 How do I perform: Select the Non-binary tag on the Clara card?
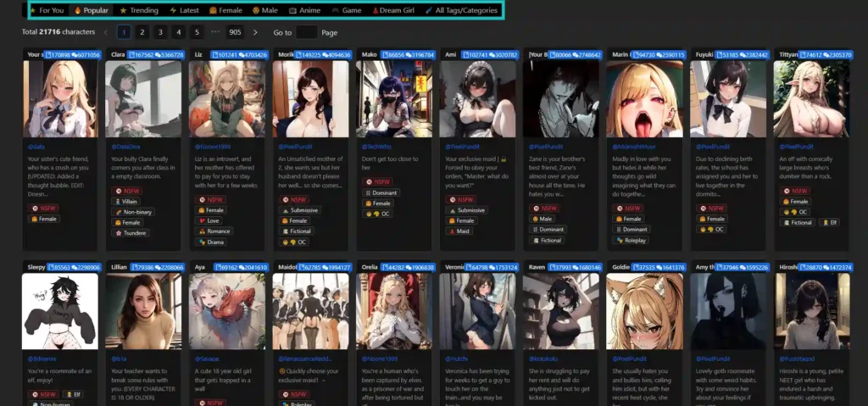click(x=133, y=212)
